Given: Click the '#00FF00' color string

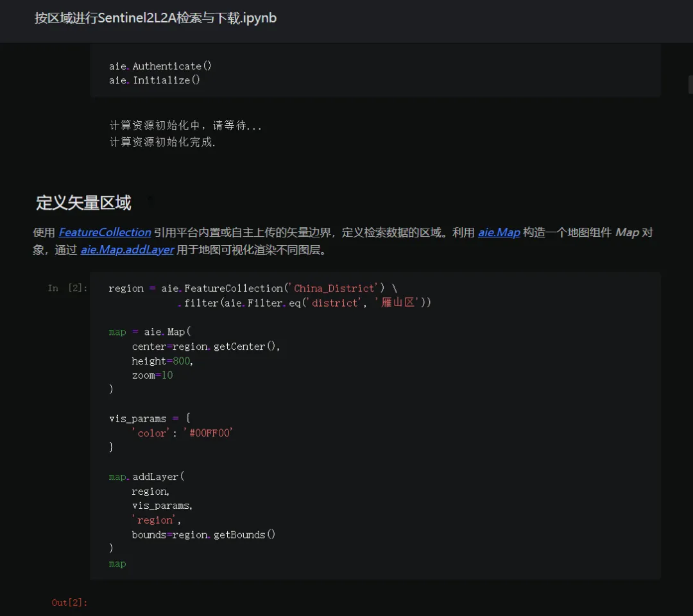Looking at the screenshot, I should coord(208,433).
